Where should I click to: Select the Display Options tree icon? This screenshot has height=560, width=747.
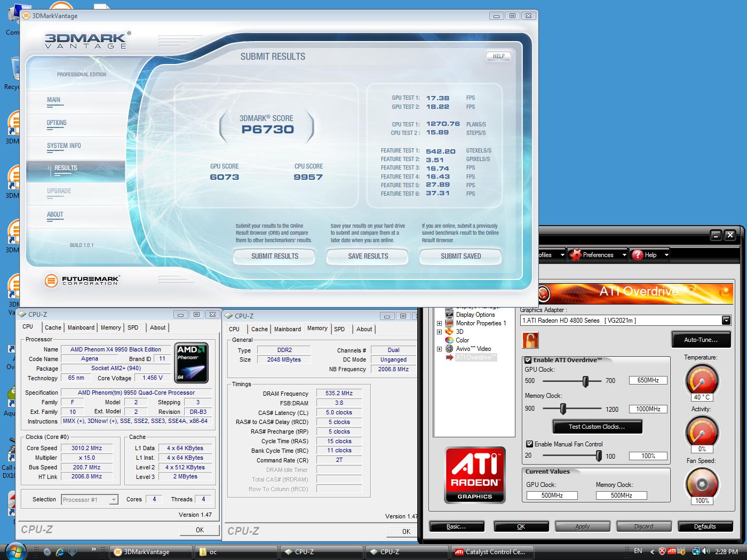(449, 315)
